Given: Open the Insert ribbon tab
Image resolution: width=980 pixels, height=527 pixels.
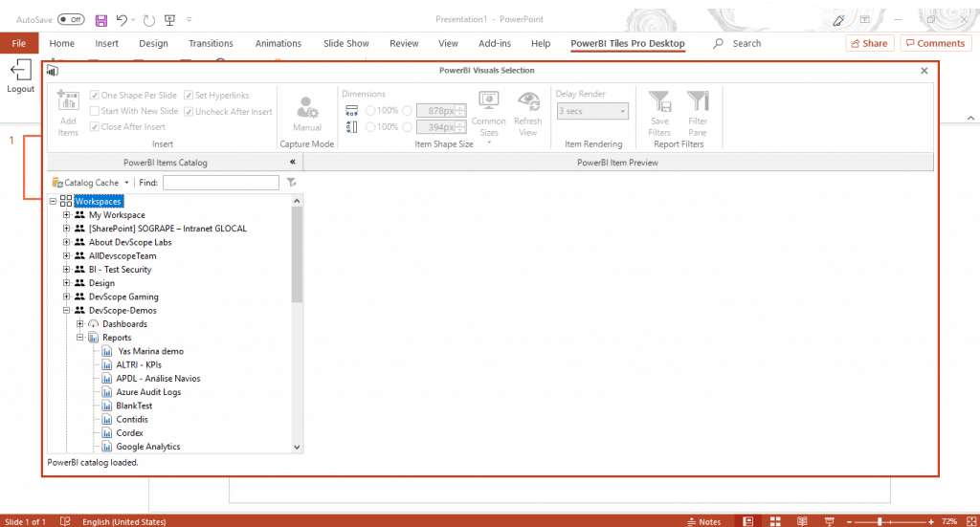Looking at the screenshot, I should (107, 43).
